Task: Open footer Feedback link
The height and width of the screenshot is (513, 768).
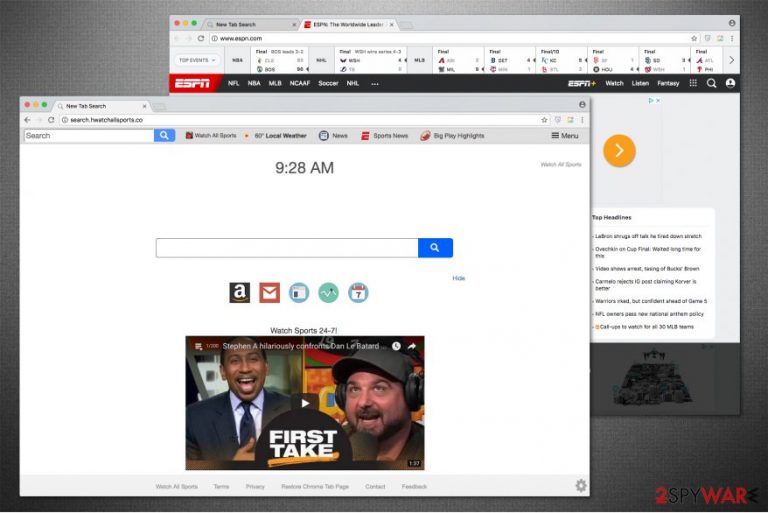Action: click(x=414, y=487)
